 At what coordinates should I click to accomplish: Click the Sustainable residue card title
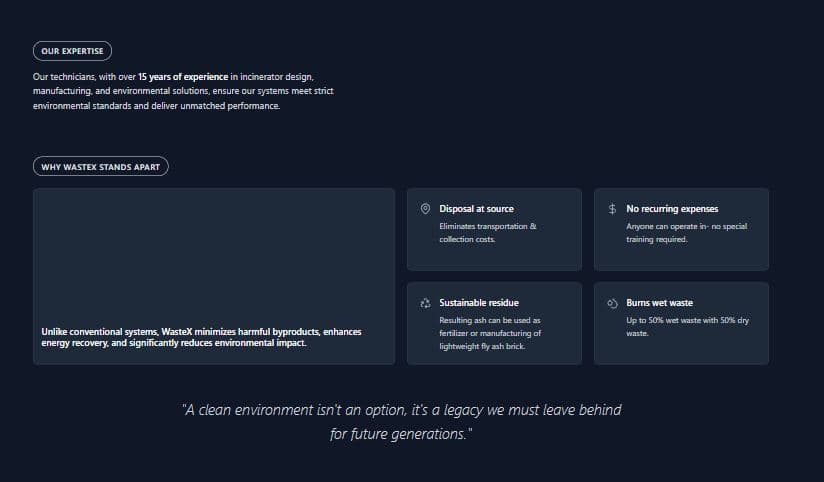tap(479, 303)
